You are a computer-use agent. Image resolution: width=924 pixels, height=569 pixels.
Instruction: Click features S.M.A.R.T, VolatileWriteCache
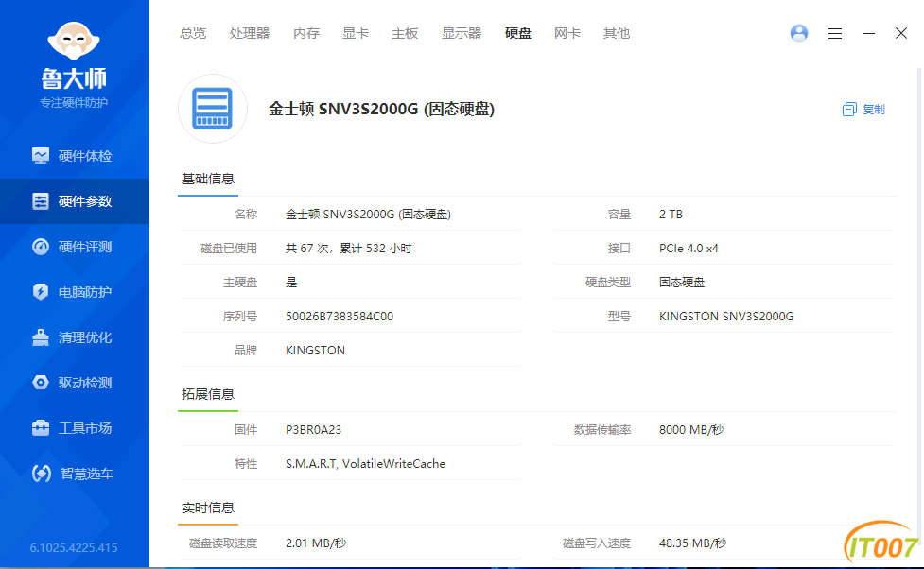point(365,464)
